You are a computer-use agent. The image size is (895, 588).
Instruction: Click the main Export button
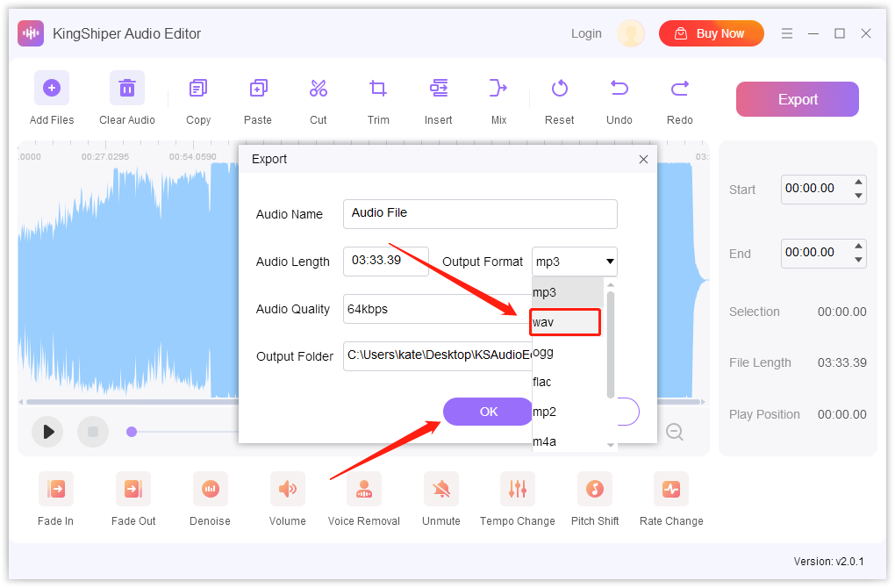click(798, 99)
